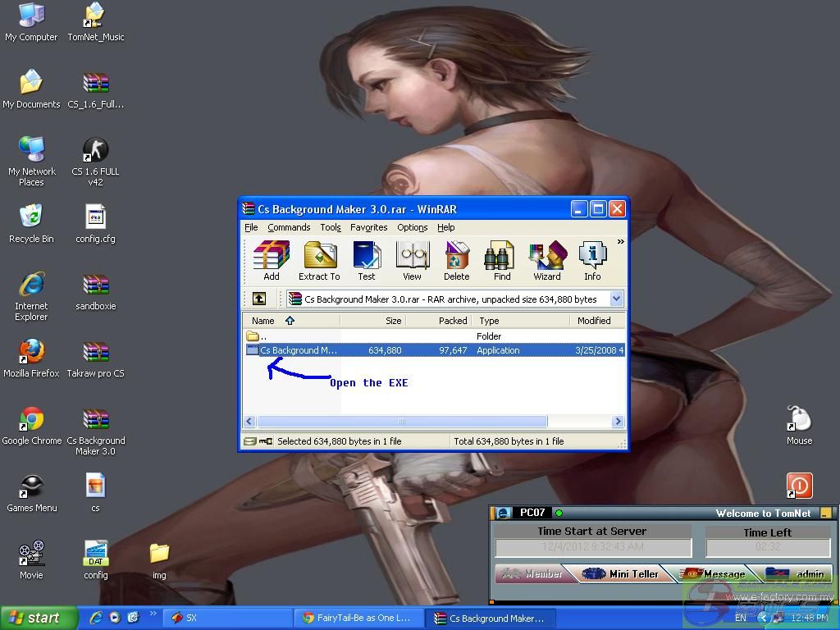
Task: Open the Windows Start button
Action: point(39,618)
